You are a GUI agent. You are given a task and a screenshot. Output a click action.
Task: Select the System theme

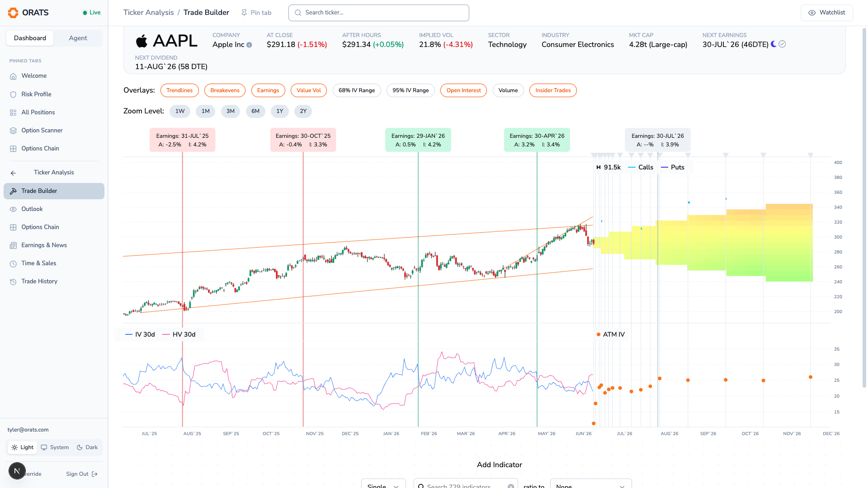[55, 447]
